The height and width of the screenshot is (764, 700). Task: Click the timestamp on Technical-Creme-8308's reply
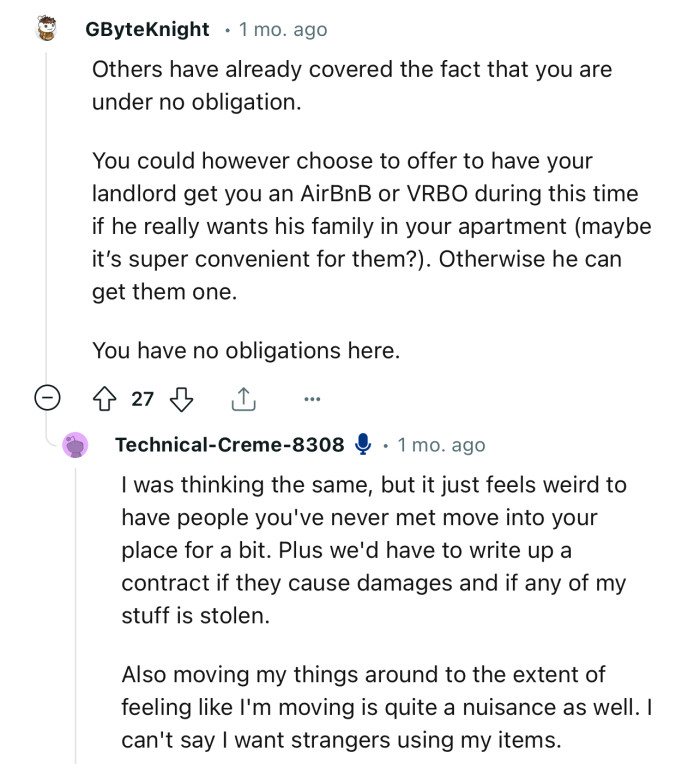(441, 445)
